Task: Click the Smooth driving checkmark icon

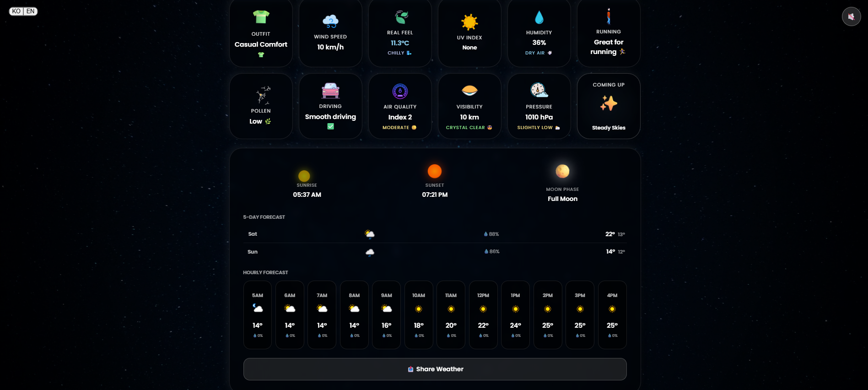Action: pos(330,126)
